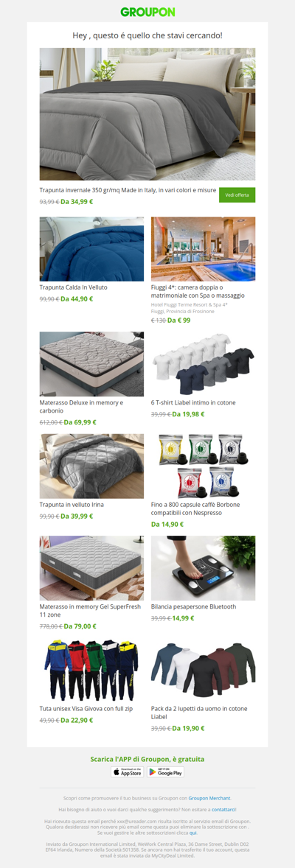This screenshot has width=295, height=868.
Task: Open Trapunta in velluto Irina title
Action: 72,505
